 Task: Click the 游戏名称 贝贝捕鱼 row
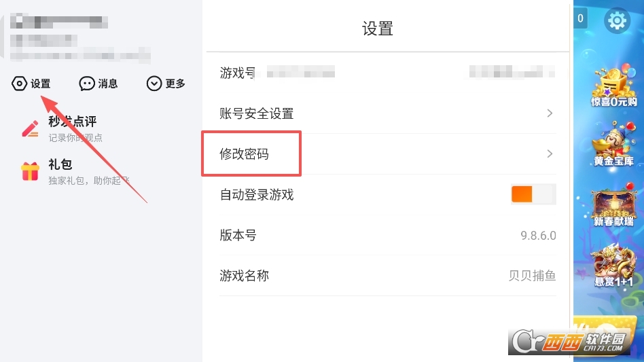387,276
